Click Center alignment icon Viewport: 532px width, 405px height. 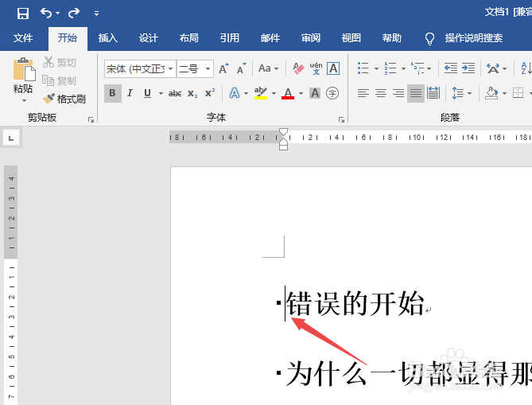point(381,93)
